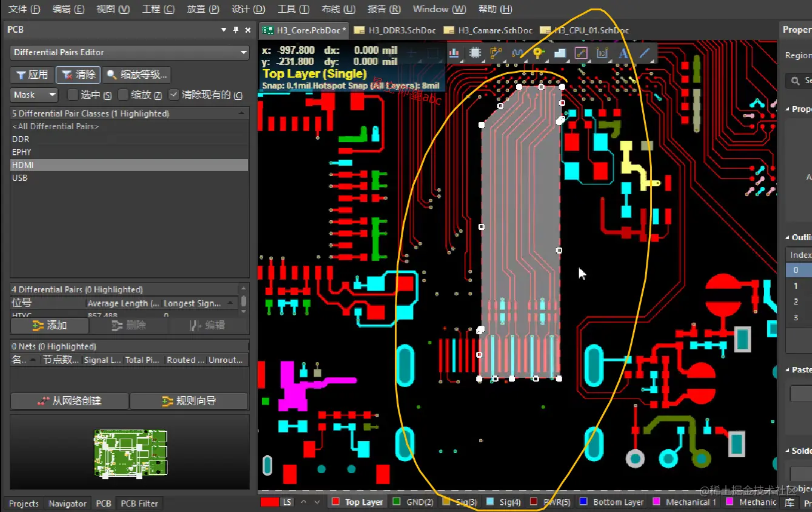Click the pink-framed keepout track tool
The width and height of the screenshot is (812, 512).
coord(581,53)
